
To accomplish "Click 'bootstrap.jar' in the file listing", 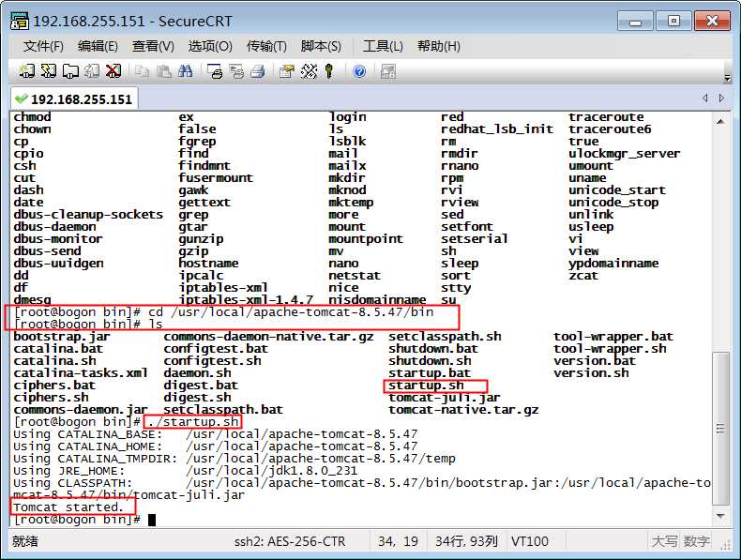I will point(62,337).
